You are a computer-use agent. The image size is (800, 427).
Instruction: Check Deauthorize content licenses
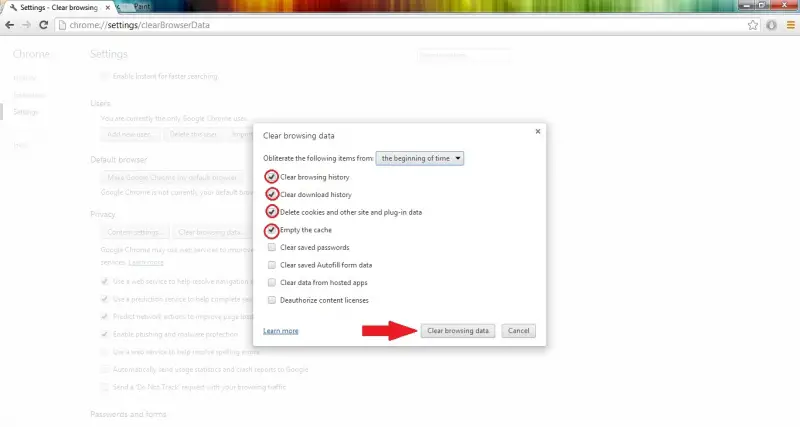[271, 300]
